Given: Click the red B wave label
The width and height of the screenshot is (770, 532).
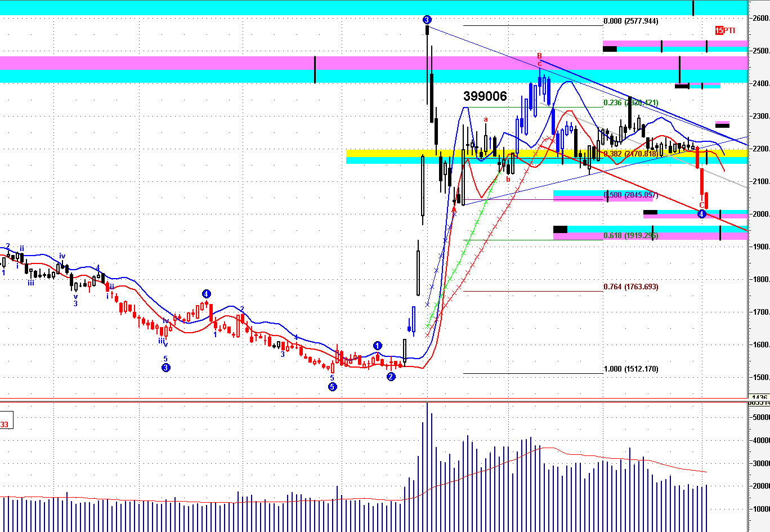Looking at the screenshot, I should coord(539,56).
